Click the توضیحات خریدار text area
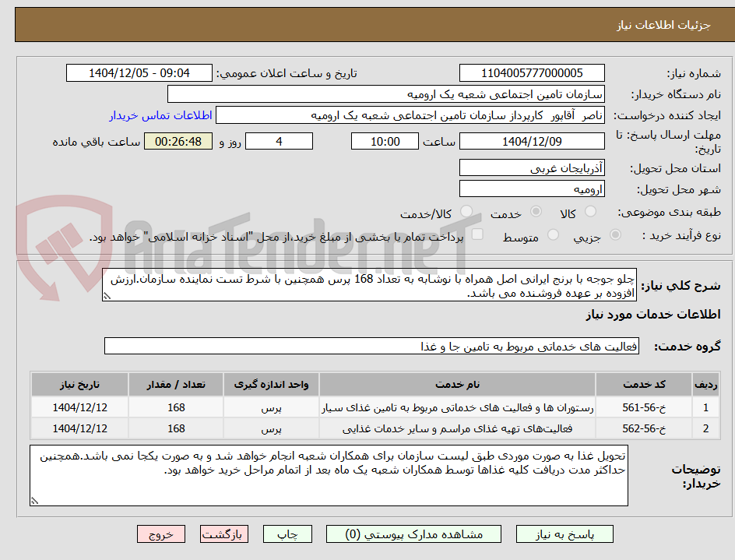Screen dimensions: 735x560 (x=329, y=476)
